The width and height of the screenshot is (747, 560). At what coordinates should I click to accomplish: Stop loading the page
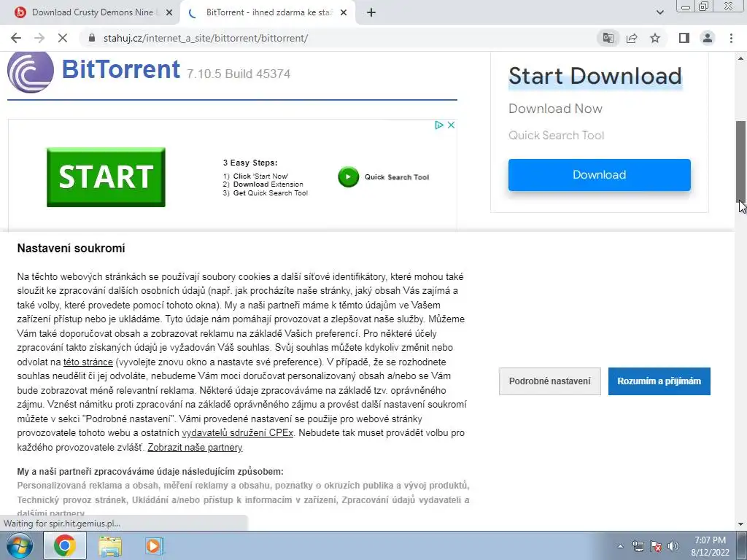coord(63,38)
